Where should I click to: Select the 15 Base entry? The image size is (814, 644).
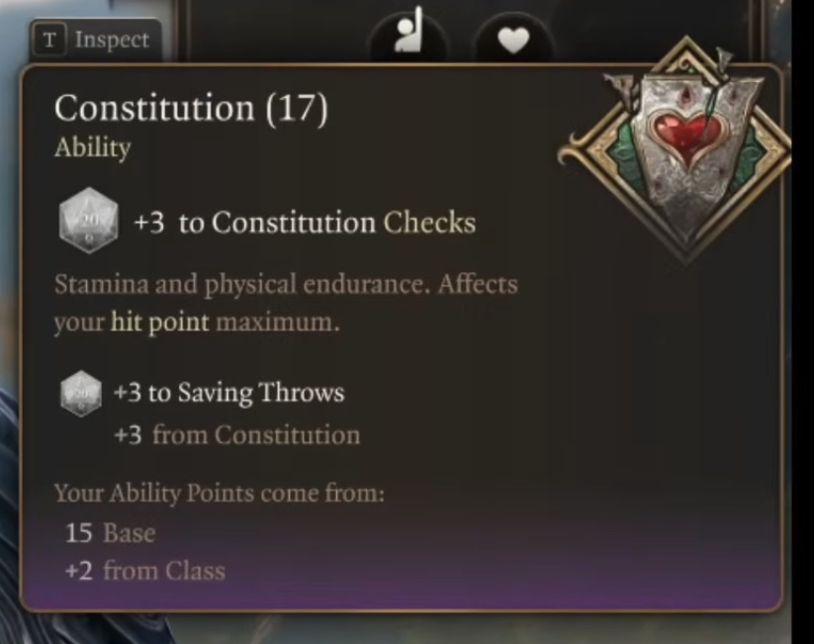(110, 533)
